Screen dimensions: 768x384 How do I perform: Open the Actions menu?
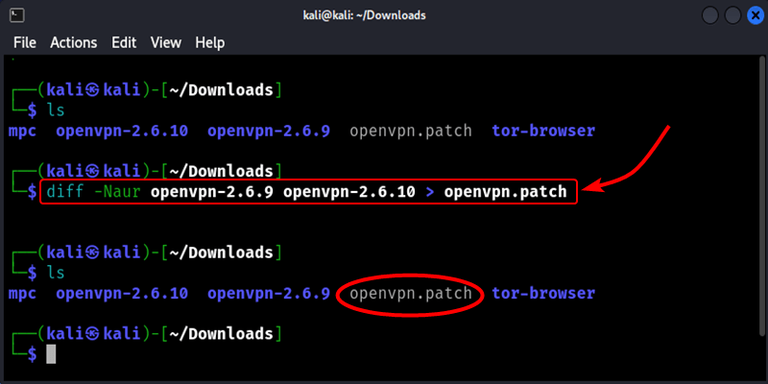[x=73, y=43]
